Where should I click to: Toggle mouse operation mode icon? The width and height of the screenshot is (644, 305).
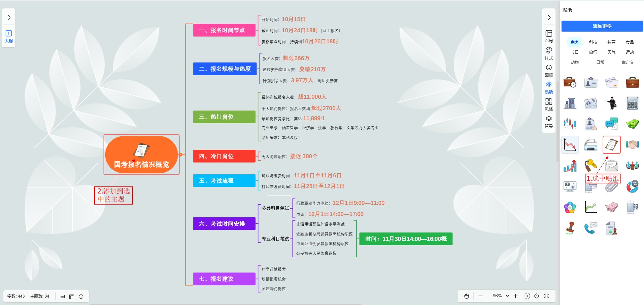(466, 296)
